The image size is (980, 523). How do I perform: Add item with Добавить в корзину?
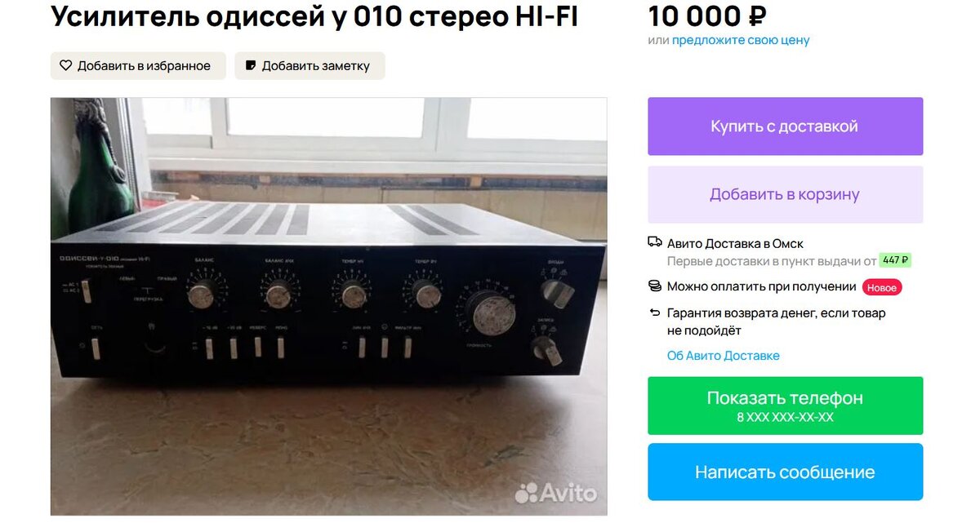click(786, 194)
